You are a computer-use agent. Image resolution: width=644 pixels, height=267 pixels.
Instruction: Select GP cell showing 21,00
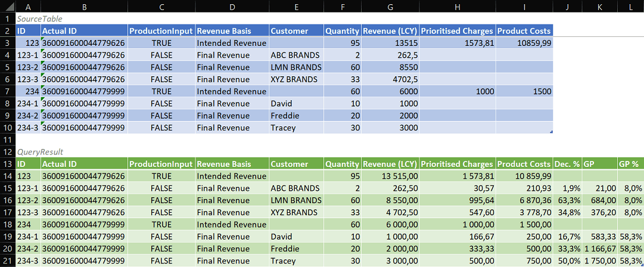[600, 188]
